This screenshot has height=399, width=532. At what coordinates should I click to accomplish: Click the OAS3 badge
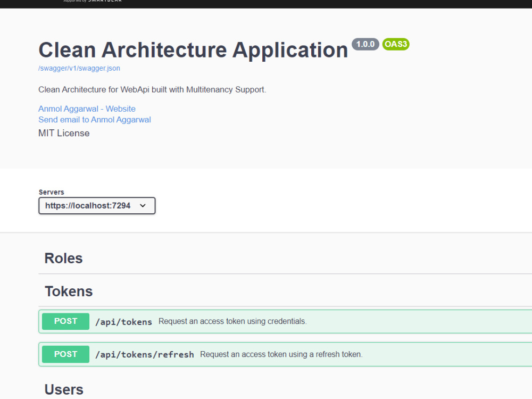[x=396, y=44]
